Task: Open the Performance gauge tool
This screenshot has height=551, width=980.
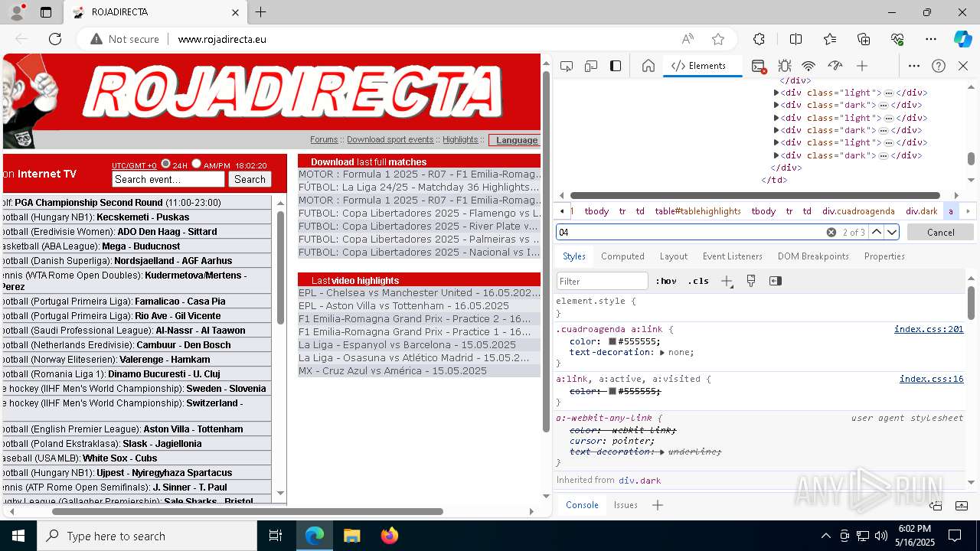Action: pyautogui.click(x=835, y=66)
